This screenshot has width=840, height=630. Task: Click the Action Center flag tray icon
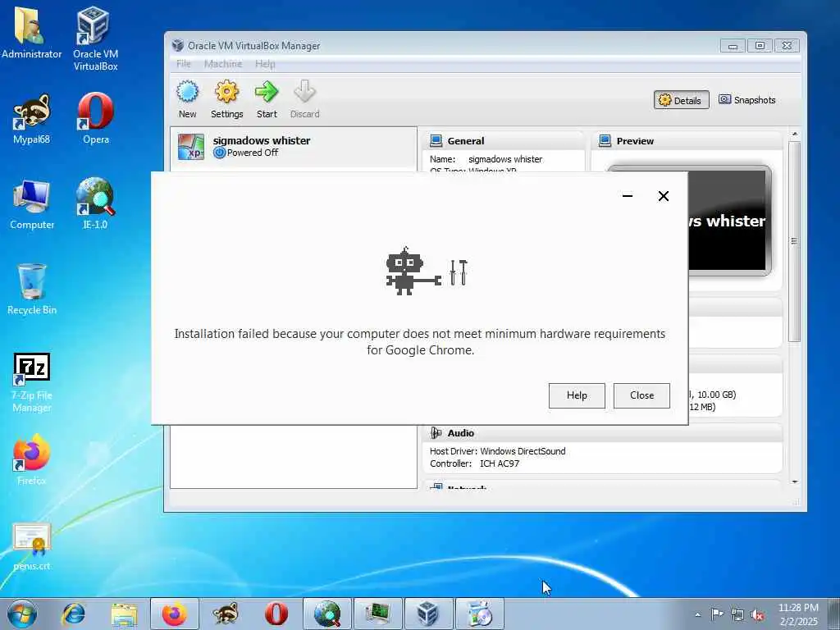[717, 614]
